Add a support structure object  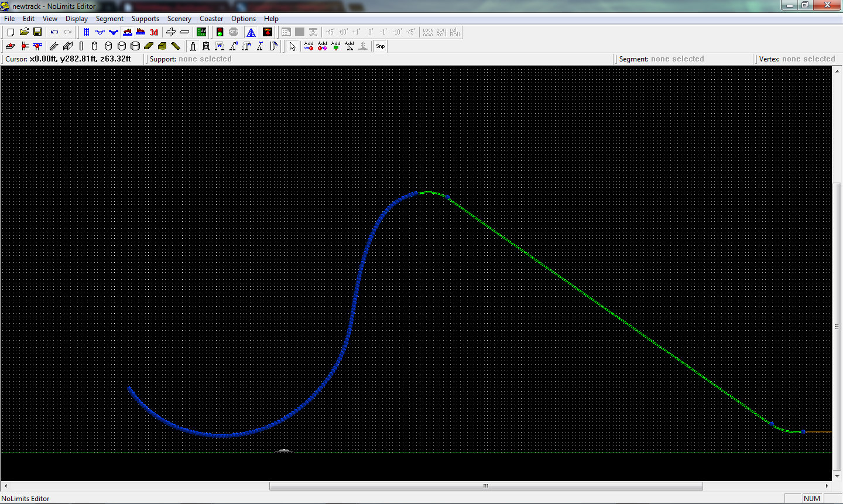(349, 46)
